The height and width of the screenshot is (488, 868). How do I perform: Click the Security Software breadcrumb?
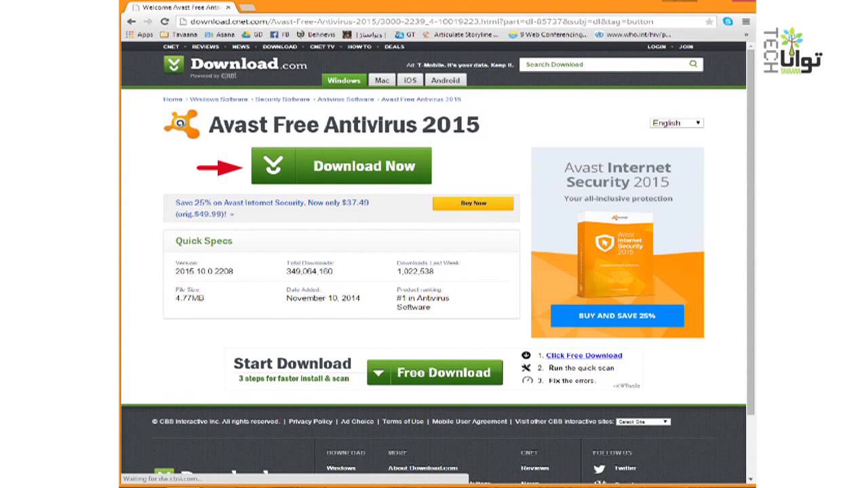(x=283, y=99)
